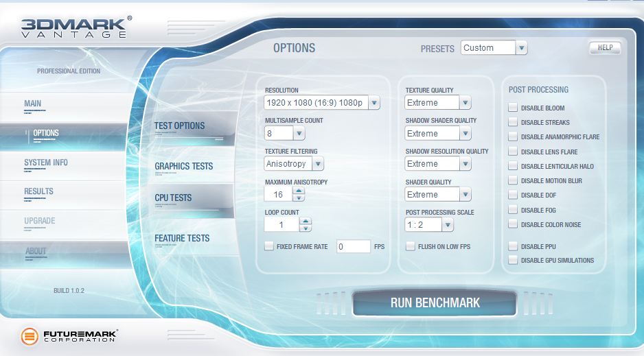Screen dimensions: 644x356
Task: Toggle Disable Motion Blur checkbox
Action: click(513, 180)
